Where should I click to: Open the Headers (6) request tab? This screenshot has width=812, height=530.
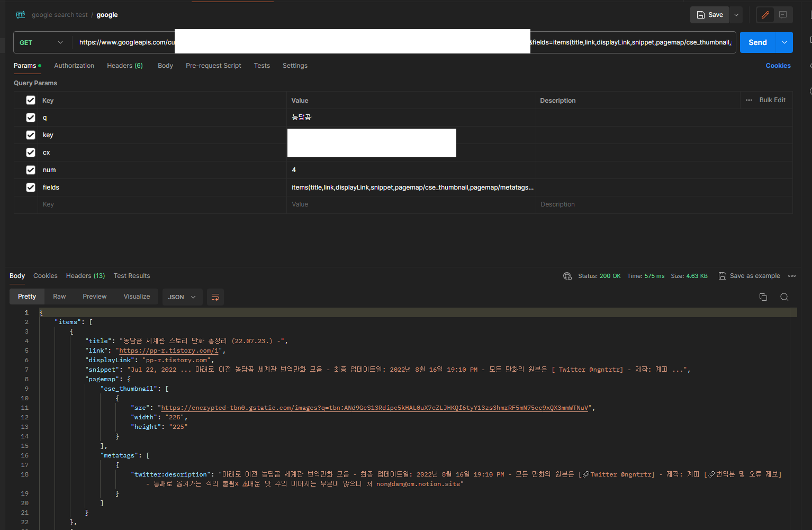(x=125, y=66)
